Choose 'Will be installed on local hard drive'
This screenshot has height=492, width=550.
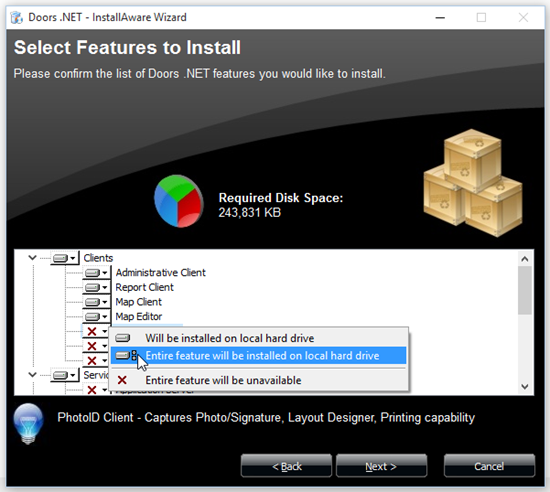(259, 338)
